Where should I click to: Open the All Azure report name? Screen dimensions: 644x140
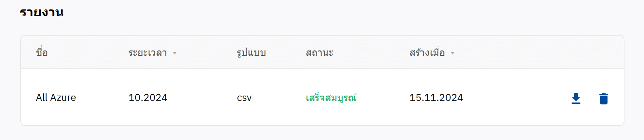click(x=56, y=98)
